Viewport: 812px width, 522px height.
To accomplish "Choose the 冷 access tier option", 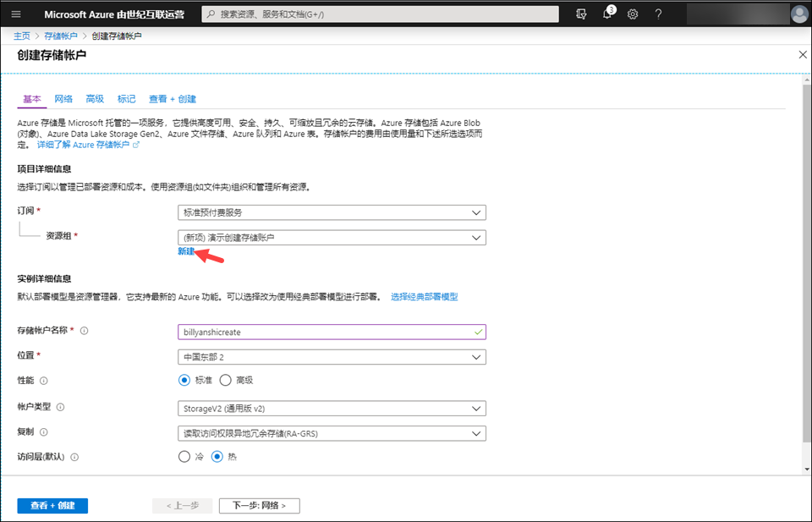I will [184, 457].
